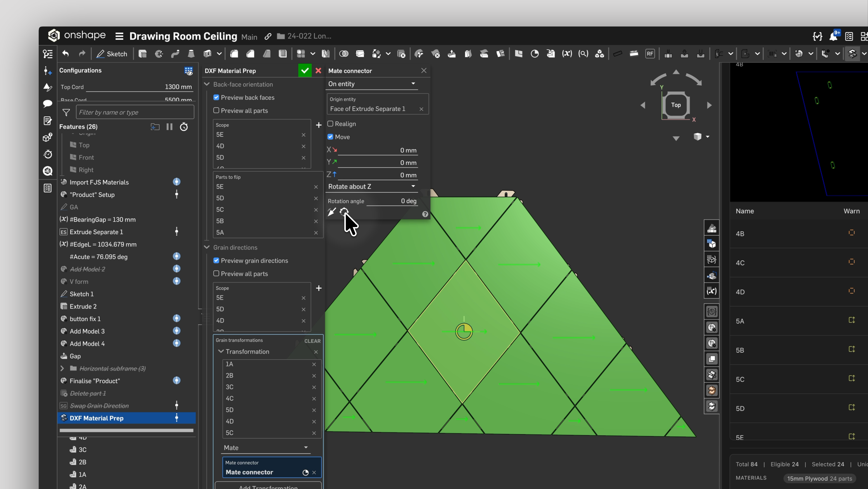This screenshot has width=868, height=489.
Task: Open the notifications bell
Action: click(834, 36)
